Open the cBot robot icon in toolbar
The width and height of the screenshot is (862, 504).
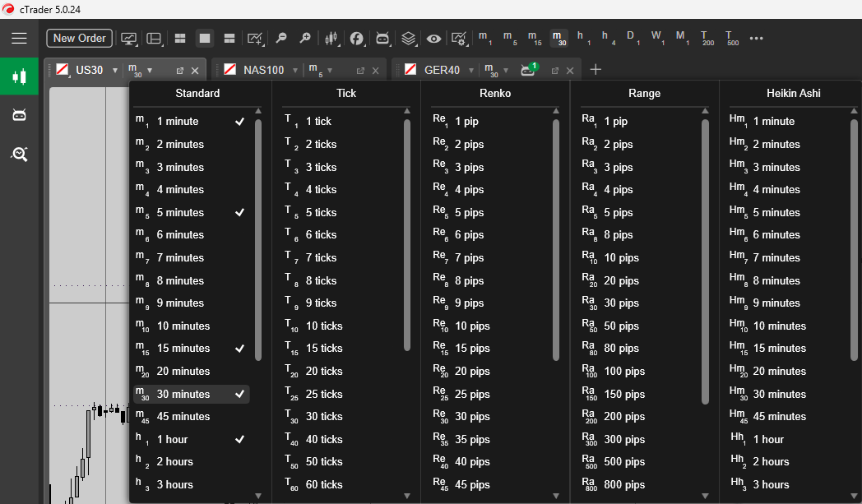[382, 38]
